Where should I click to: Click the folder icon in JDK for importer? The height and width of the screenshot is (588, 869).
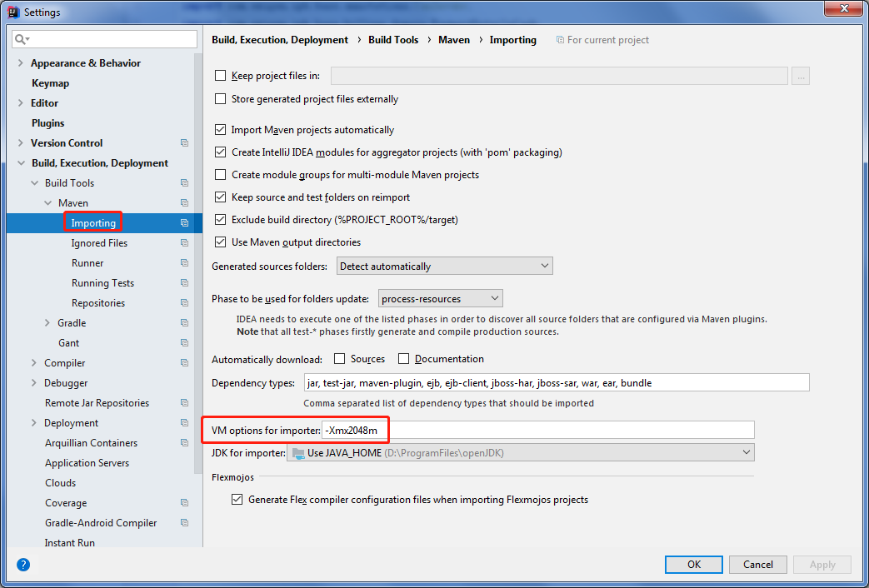[x=298, y=453]
